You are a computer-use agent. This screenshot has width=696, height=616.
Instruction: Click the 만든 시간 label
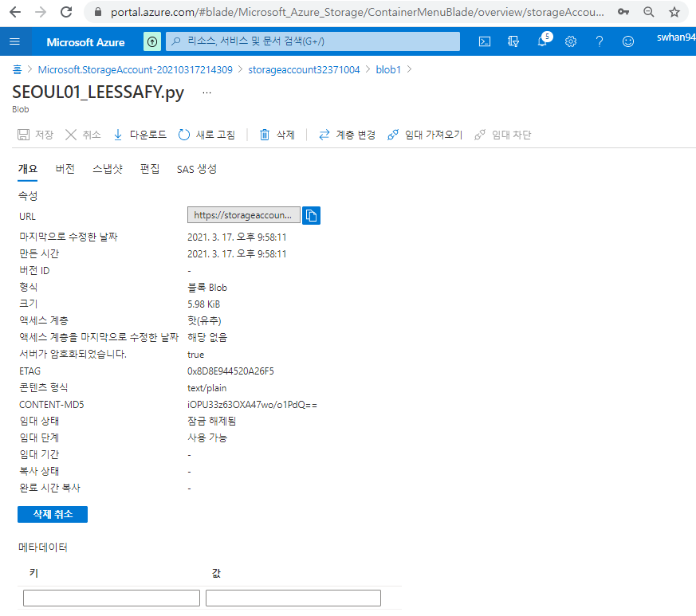(x=39, y=254)
